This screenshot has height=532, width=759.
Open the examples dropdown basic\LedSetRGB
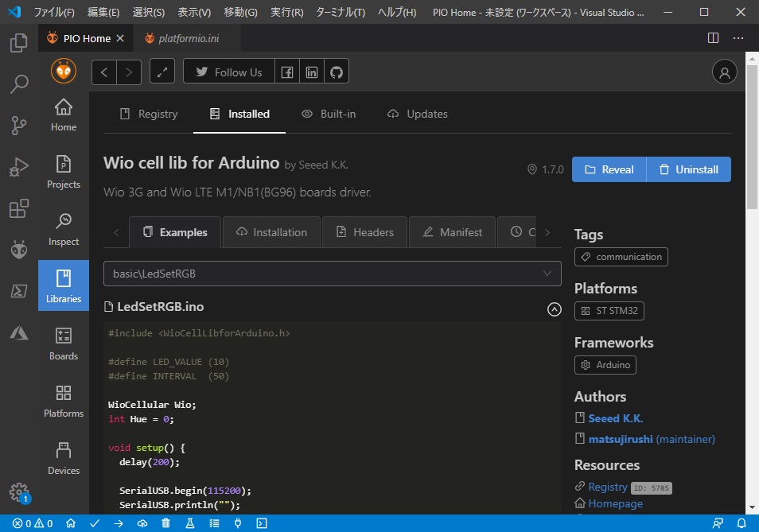332,274
